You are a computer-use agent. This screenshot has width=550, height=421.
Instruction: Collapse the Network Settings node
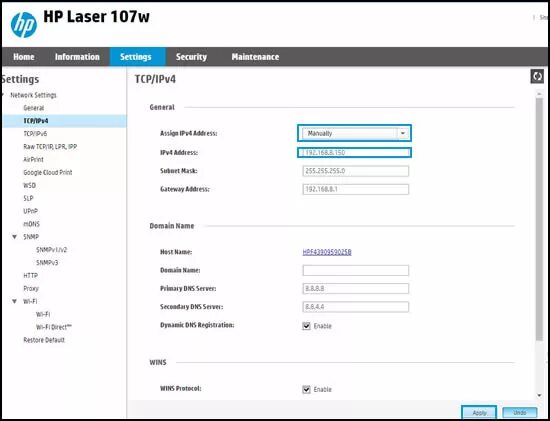[x=2, y=95]
